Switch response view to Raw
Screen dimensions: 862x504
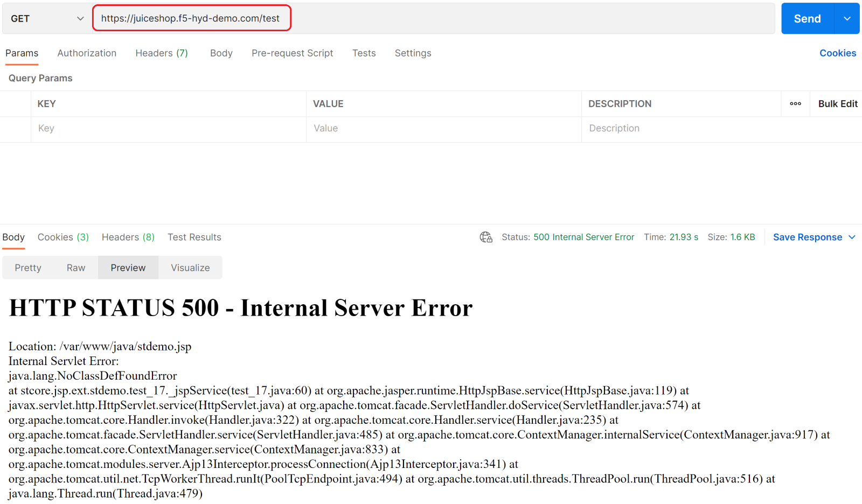pyautogui.click(x=76, y=268)
